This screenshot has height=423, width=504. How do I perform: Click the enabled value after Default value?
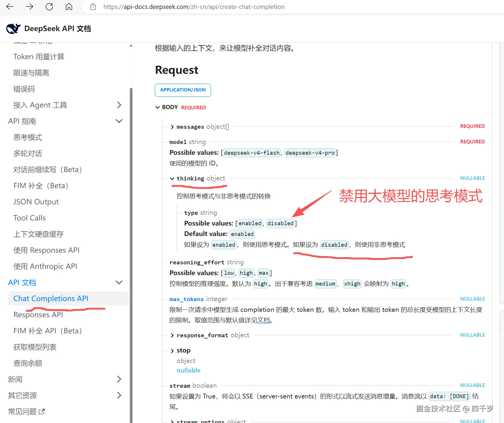(x=242, y=234)
